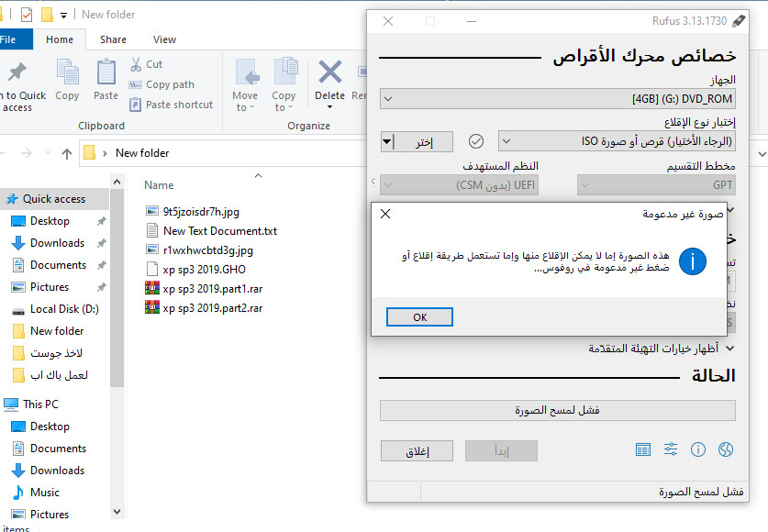Open Documents under This PC
The height and width of the screenshot is (532, 768).
pos(58,449)
